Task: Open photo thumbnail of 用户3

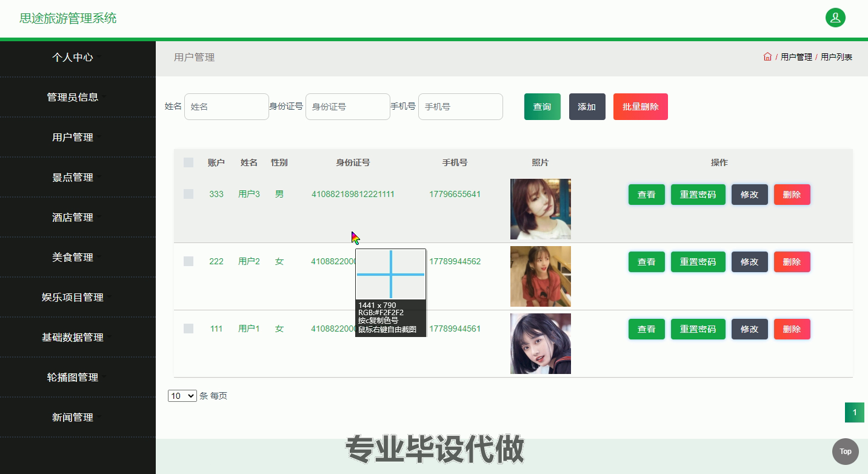Action: pos(541,209)
